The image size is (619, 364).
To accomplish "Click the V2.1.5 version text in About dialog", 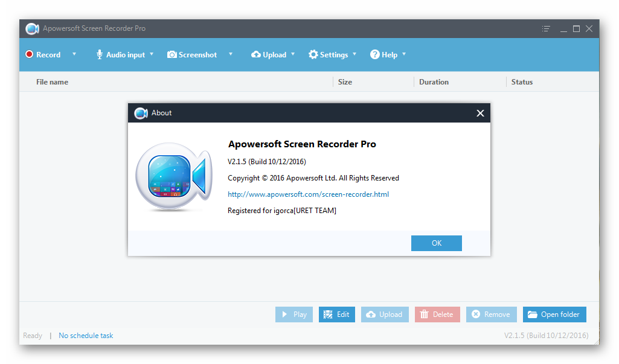I will tap(267, 161).
